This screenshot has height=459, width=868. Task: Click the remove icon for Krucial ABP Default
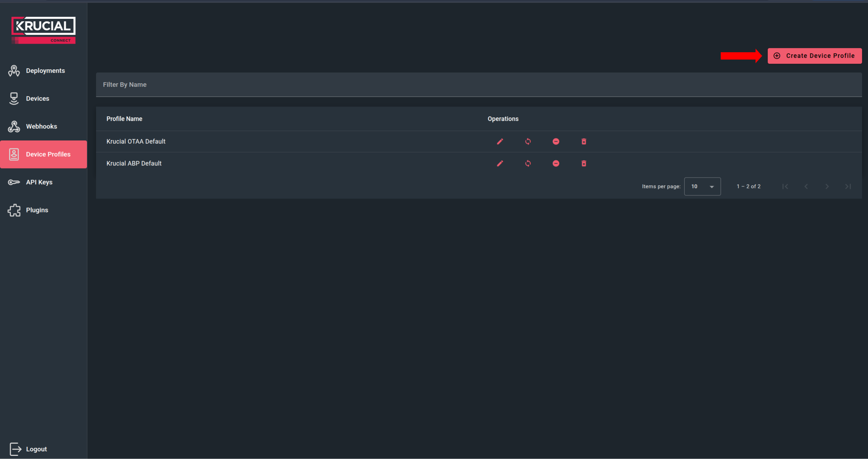(555, 163)
